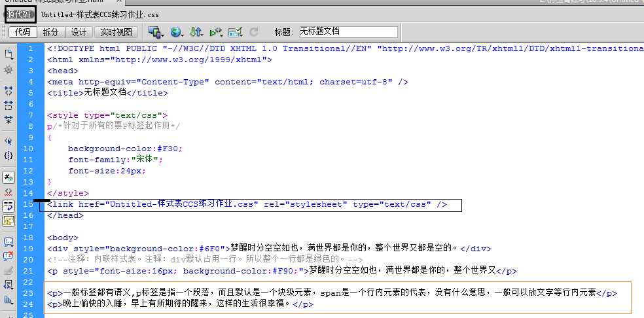Screen dimensions: 644x318
Task: Click line number 23 in the gutter
Action: coord(28,293)
